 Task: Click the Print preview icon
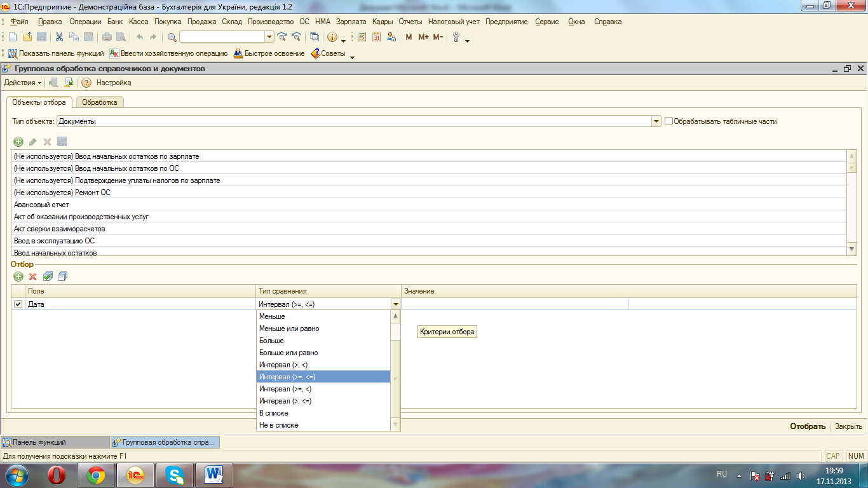[x=121, y=37]
